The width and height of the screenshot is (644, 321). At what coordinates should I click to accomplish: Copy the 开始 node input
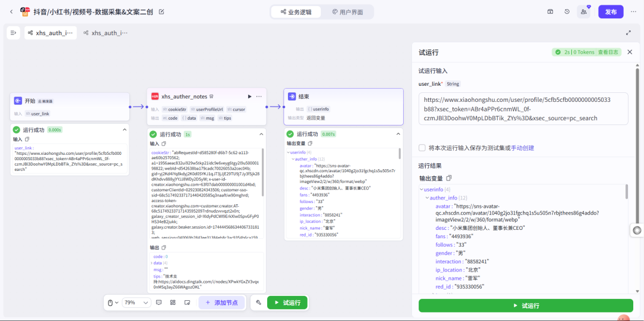pos(27,139)
